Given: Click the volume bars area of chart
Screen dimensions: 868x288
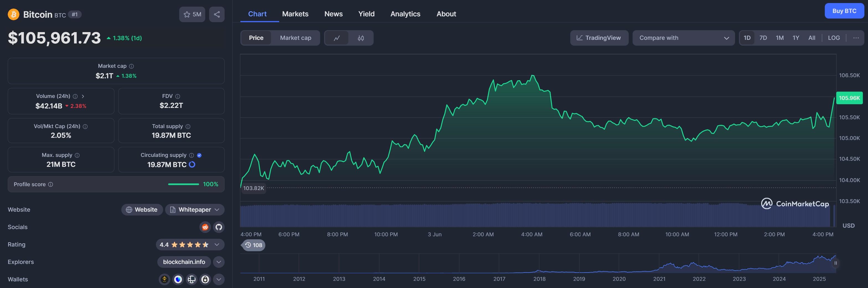Looking at the screenshot, I should 538,215.
